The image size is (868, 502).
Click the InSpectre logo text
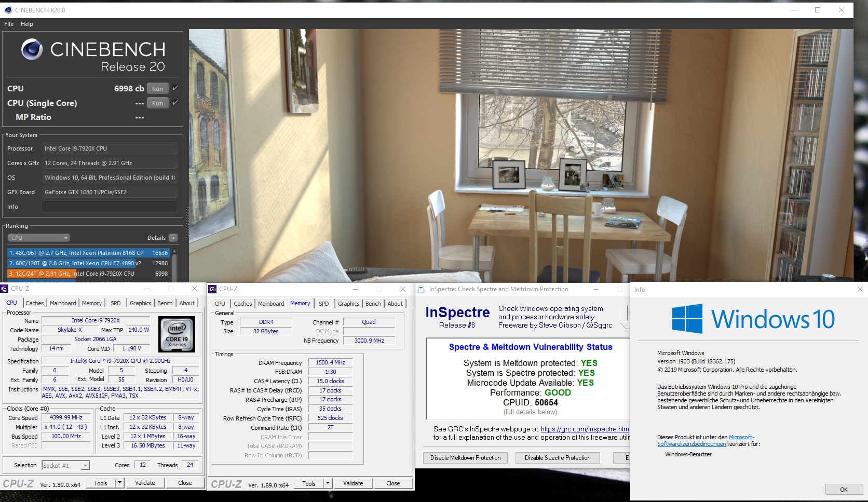pos(457,313)
